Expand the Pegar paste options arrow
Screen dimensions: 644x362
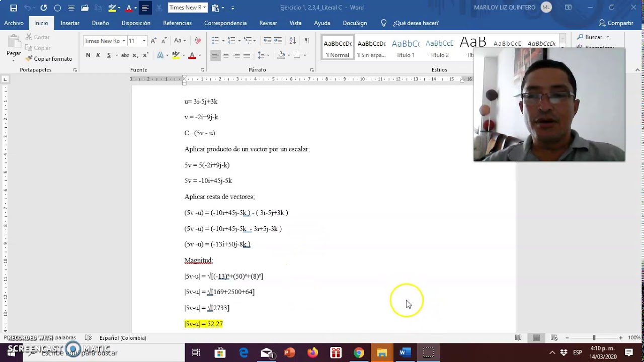coord(14,59)
